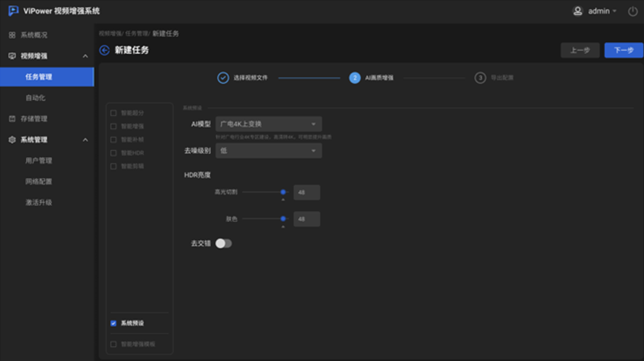The image size is (644, 361).
Task: Enable the 智能HDR checkbox
Action: tap(113, 153)
